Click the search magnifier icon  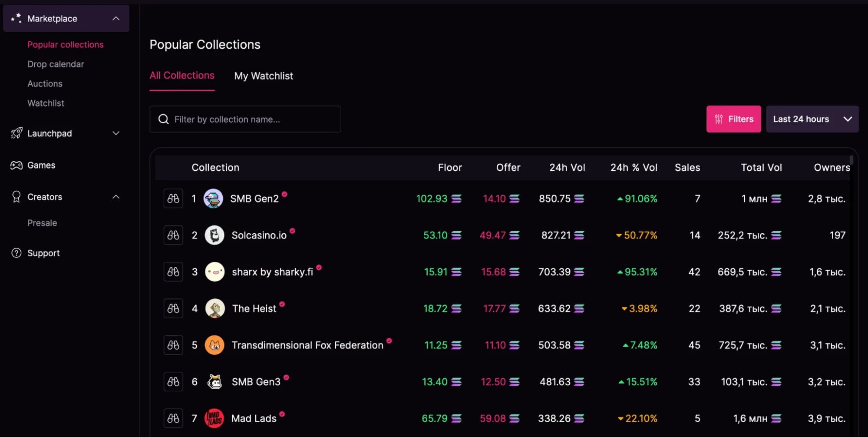click(163, 119)
